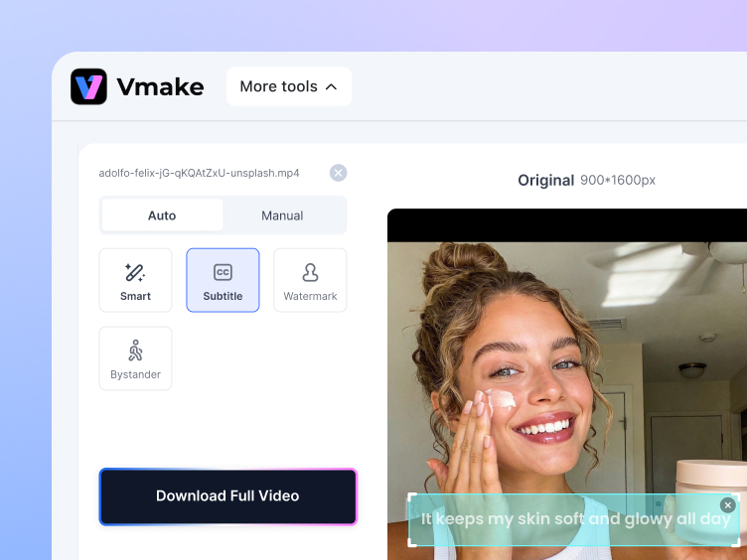
Task: Select the highlighted subtitle region box
Action: point(574,519)
